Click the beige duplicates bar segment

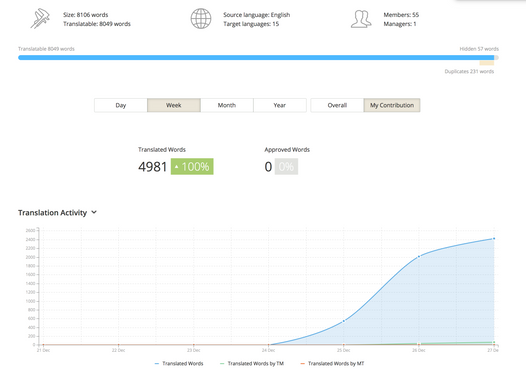(x=486, y=63)
